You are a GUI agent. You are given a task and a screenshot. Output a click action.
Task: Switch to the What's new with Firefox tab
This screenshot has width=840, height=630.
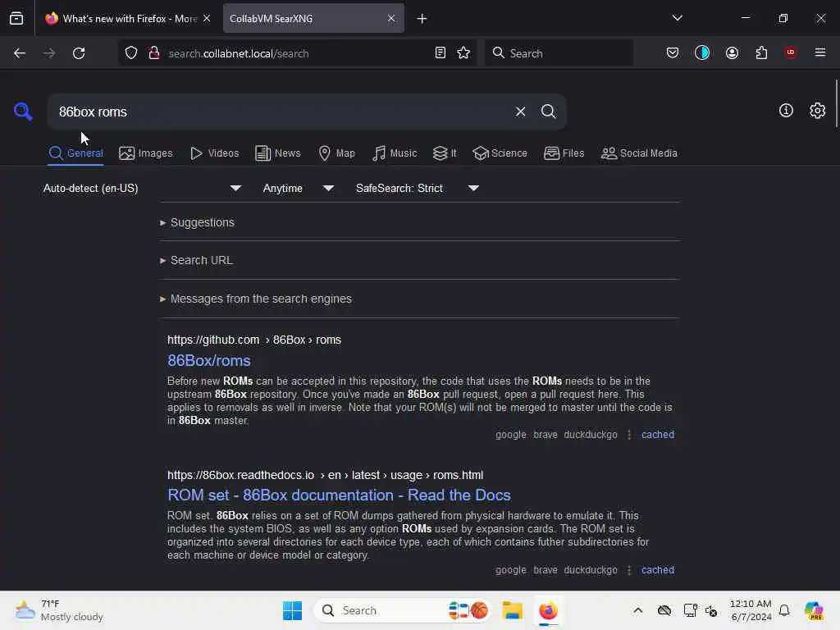pos(129,19)
